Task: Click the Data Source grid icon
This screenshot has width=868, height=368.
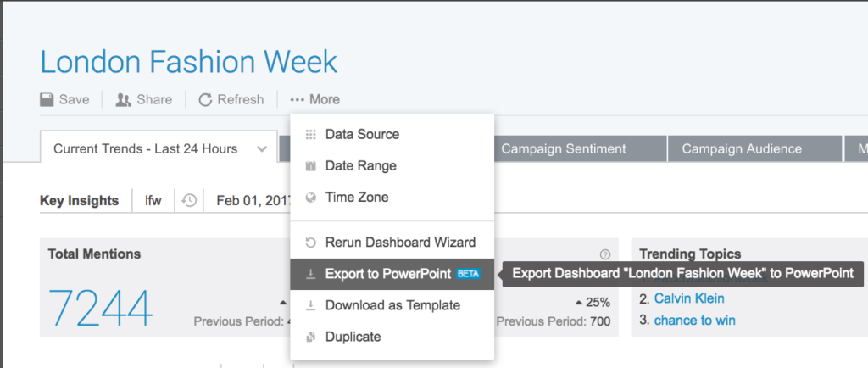Action: point(310,134)
